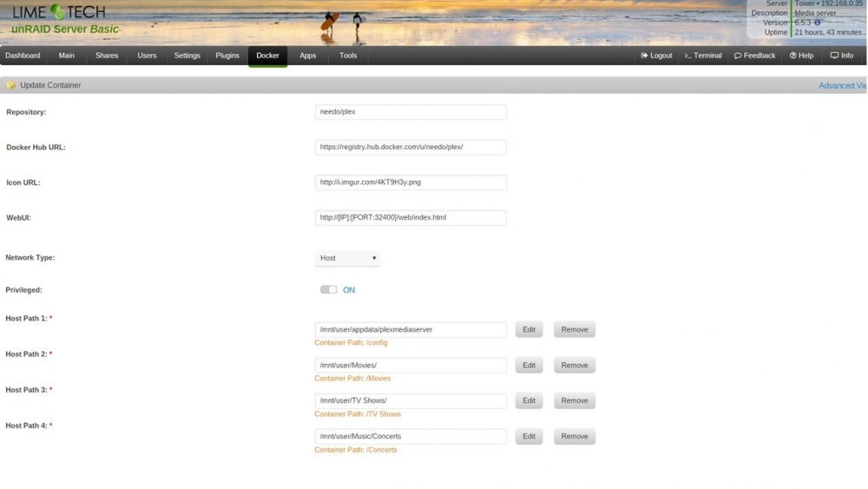This screenshot has height=489, width=868.
Task: Click the version info icon beside 6.5.3
Action: click(817, 23)
